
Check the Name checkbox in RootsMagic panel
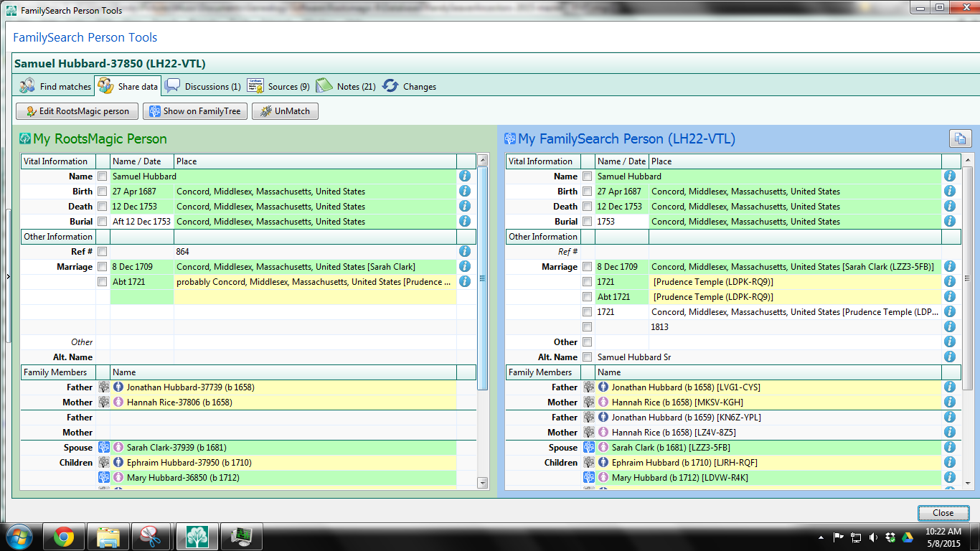[x=103, y=176]
